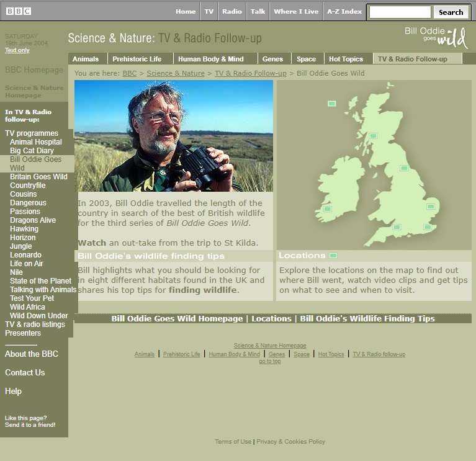Click the Watch out-take link
This screenshot has height=461, width=476.
tap(92, 243)
